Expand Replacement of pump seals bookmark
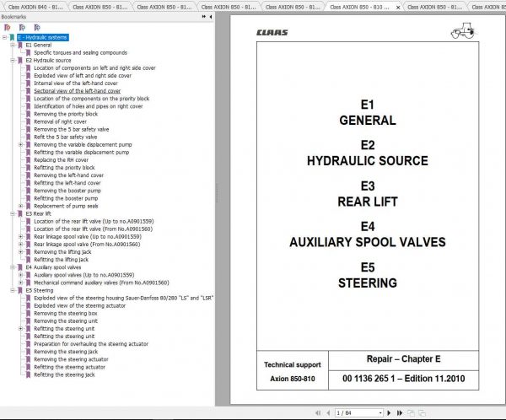 [20, 206]
